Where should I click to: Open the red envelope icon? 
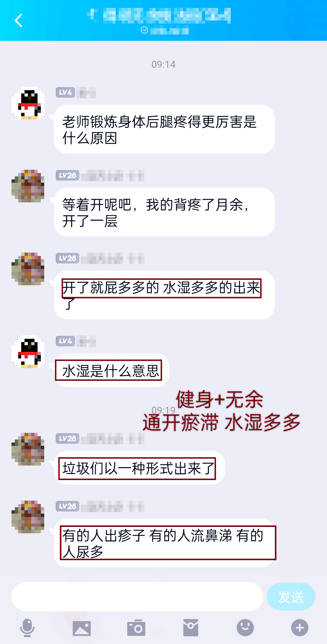[191, 628]
